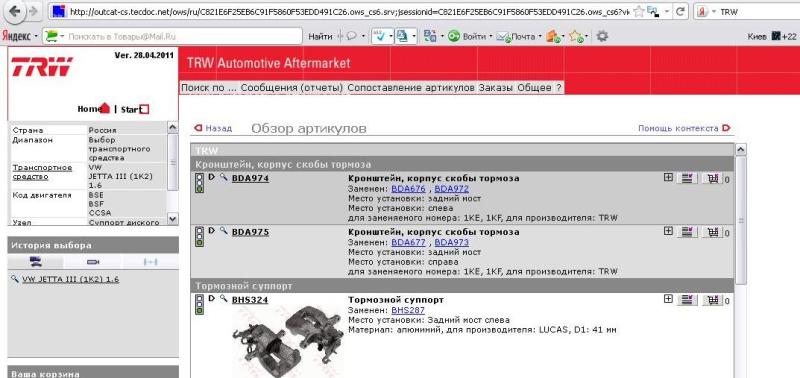Image resolution: width=800 pixels, height=378 pixels.
Task: Expand BHS324 details with plus icon
Action: [668, 299]
